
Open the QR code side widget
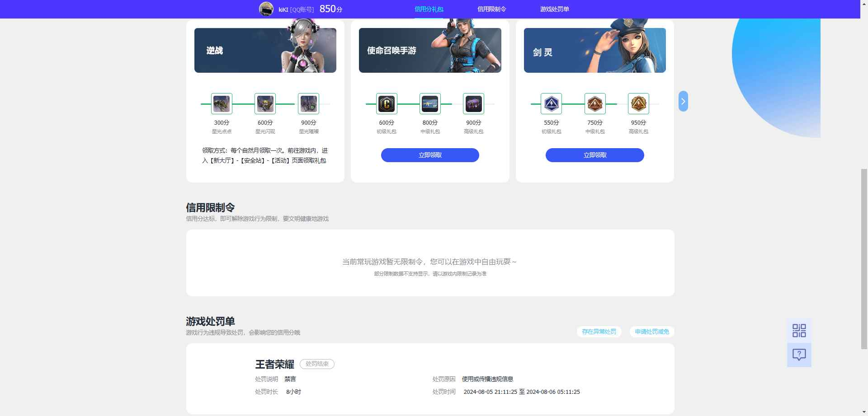[x=799, y=331]
